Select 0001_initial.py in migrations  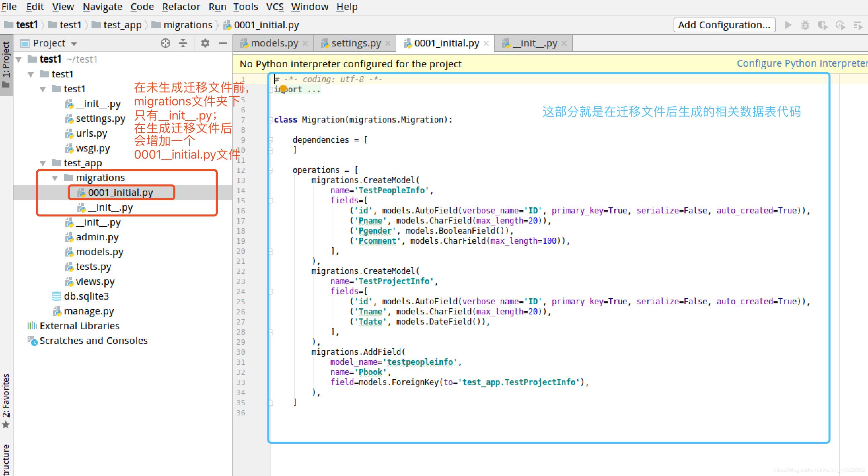120,192
